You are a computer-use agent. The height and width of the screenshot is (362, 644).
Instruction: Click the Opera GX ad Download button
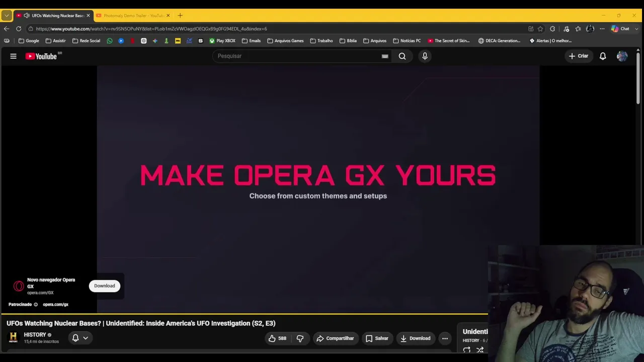[105, 286]
